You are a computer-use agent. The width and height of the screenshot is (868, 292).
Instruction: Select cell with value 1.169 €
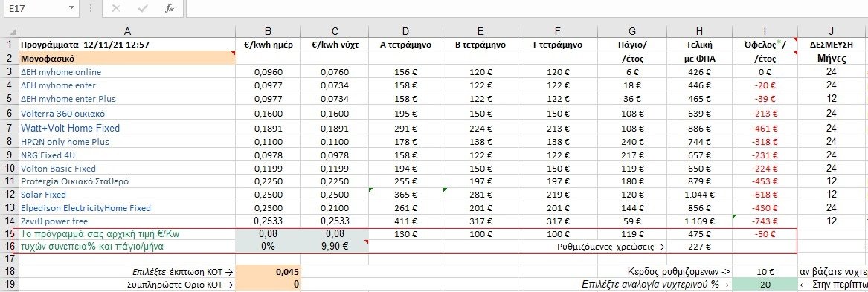click(698, 221)
